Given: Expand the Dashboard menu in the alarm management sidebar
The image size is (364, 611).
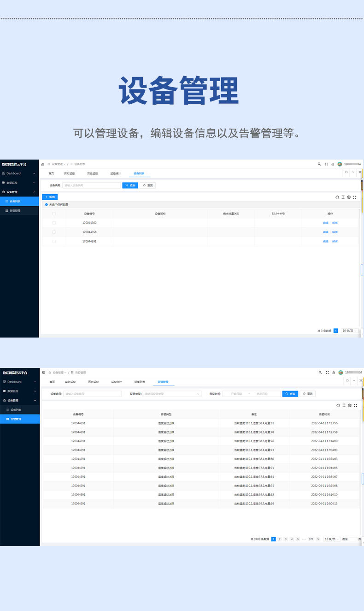Looking at the screenshot, I should [x=19, y=382].
